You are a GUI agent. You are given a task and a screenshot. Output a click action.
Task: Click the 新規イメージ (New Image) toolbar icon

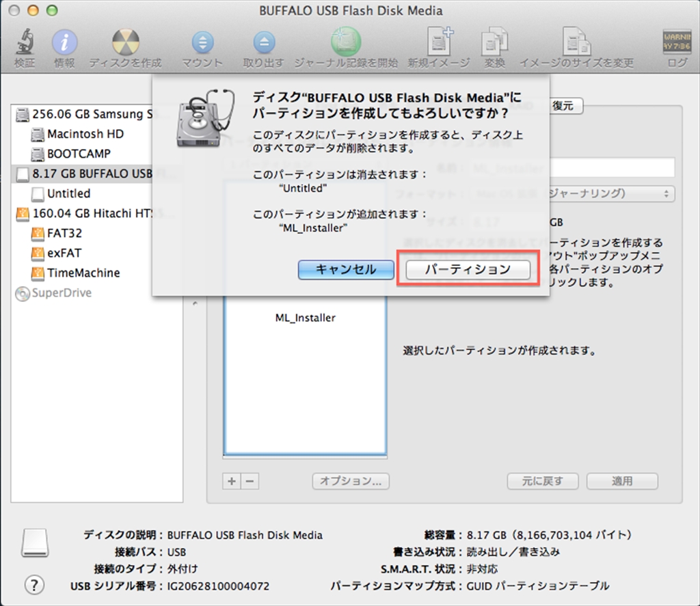440,41
